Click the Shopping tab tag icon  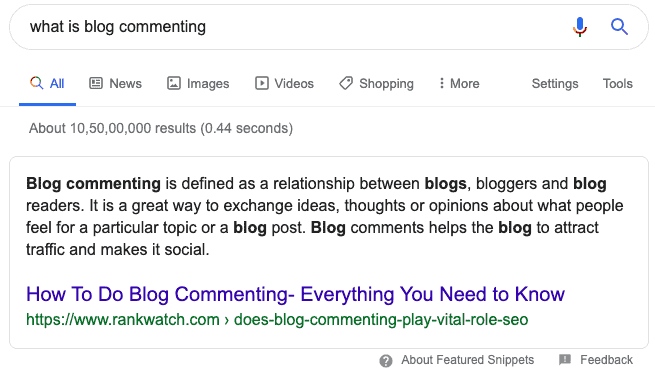tap(346, 83)
